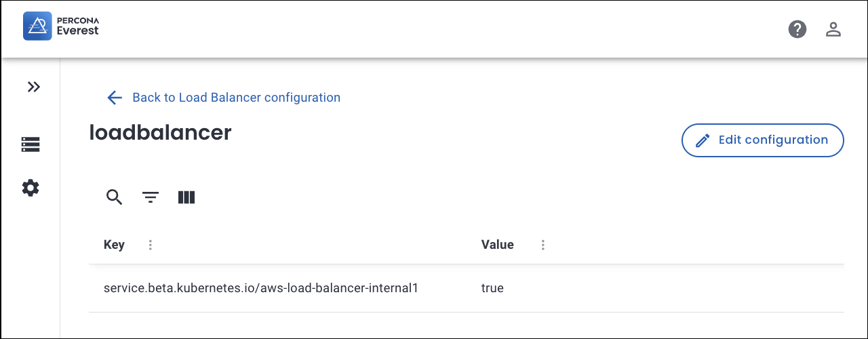Open the user account profile icon
Screen dimensions: 868x339
(x=833, y=29)
